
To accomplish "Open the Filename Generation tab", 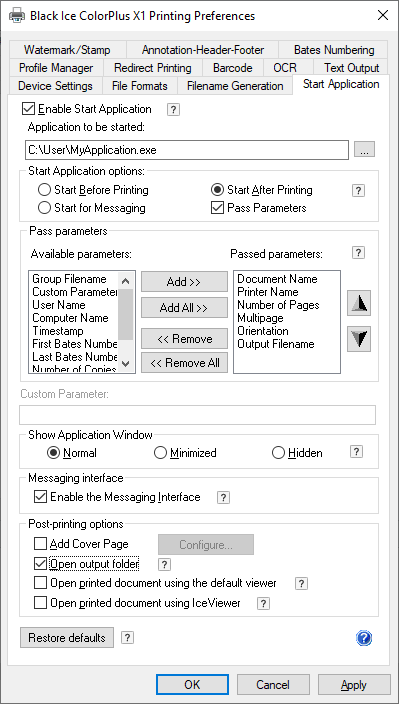I will (x=235, y=86).
